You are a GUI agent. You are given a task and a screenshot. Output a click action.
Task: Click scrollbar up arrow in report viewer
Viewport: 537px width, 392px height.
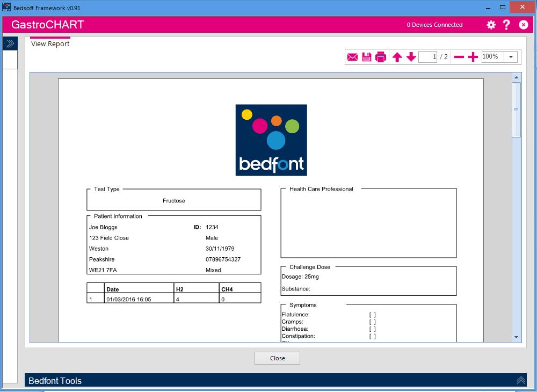point(516,78)
